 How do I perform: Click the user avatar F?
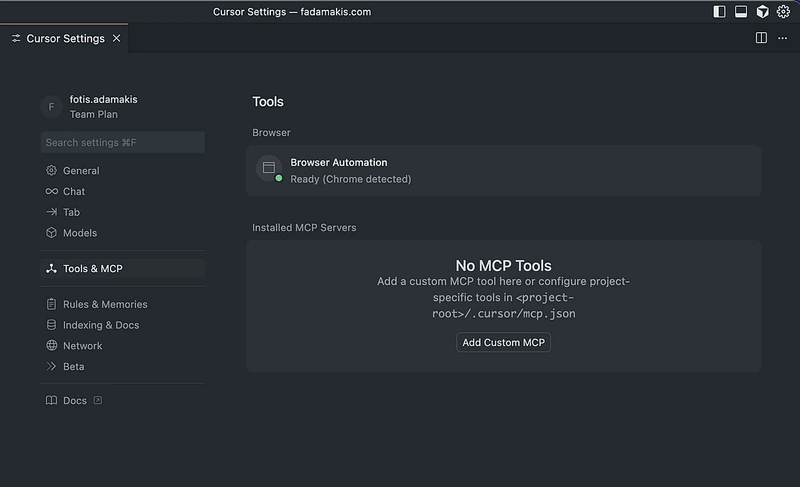(x=51, y=107)
